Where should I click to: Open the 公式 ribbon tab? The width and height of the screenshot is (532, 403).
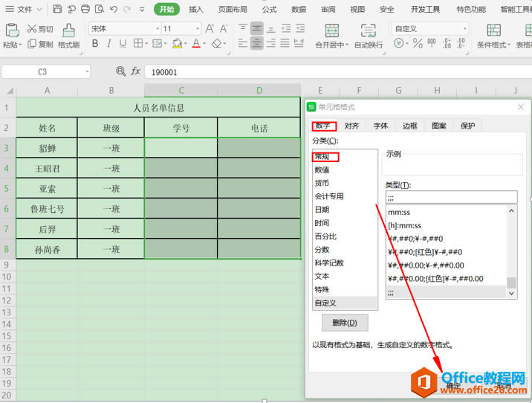[x=269, y=10]
